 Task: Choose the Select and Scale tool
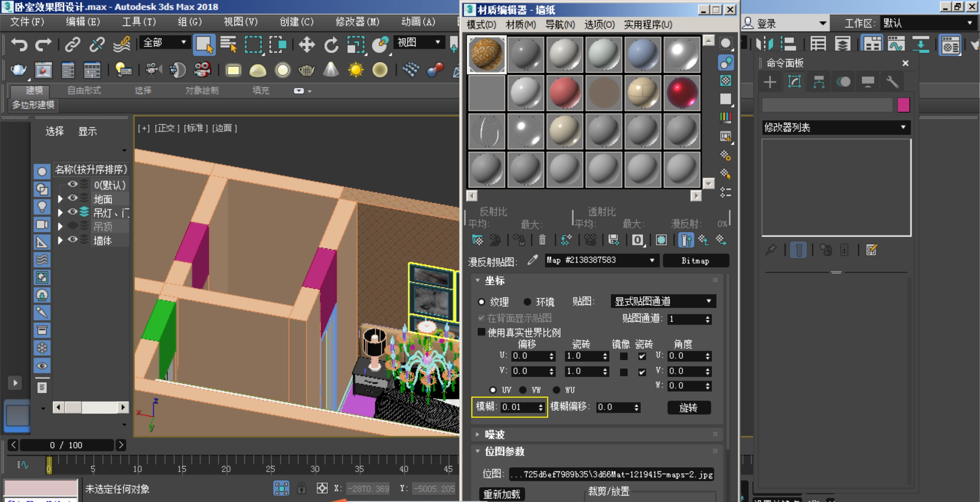pos(356,45)
